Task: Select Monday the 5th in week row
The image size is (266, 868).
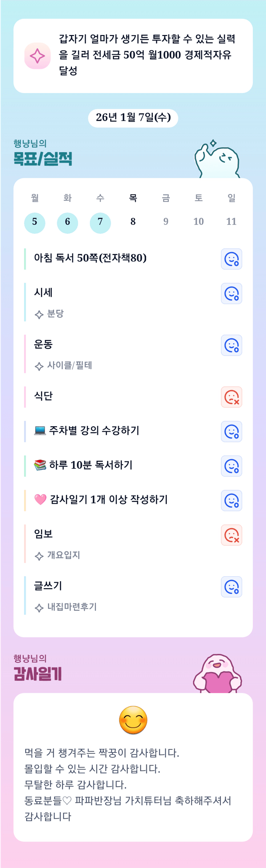Action: point(35,223)
